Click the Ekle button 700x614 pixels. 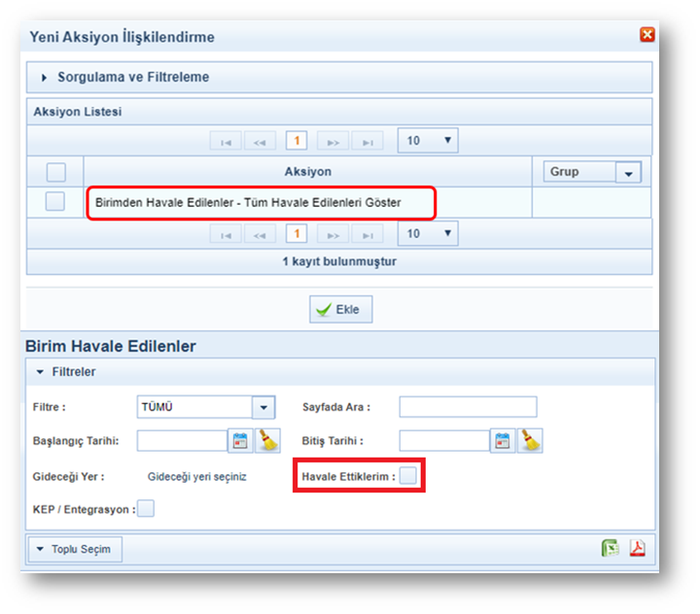pos(340,310)
